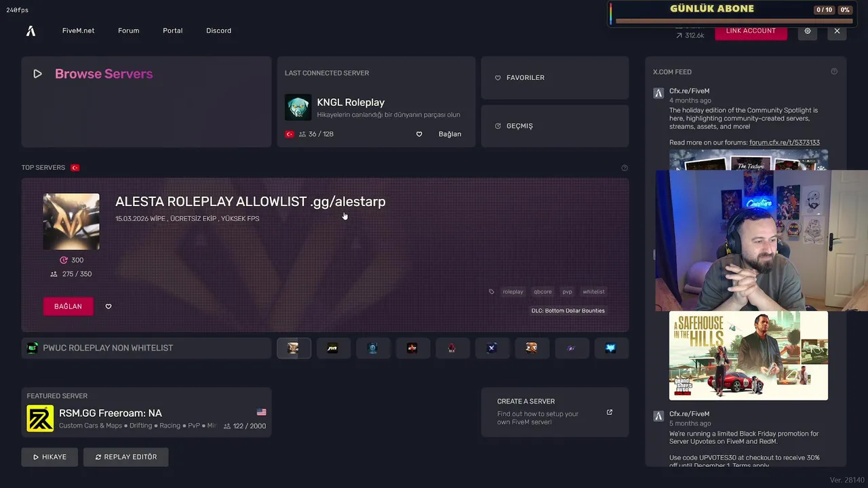868x488 pixels.
Task: Click the LINK ACCOUNT button
Action: (751, 31)
